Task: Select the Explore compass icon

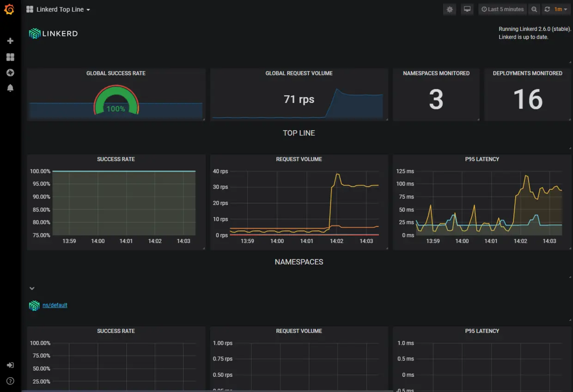Action: pyautogui.click(x=10, y=72)
